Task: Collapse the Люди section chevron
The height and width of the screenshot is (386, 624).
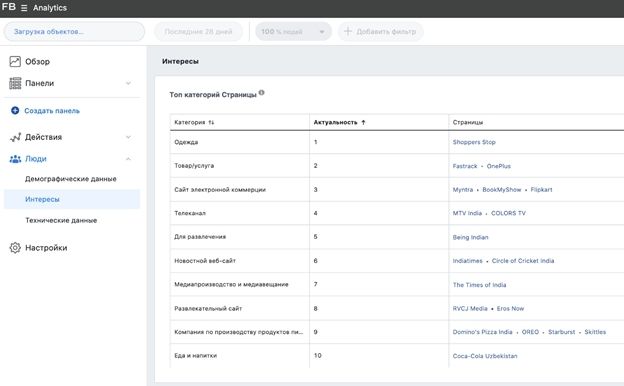Action: click(129, 159)
